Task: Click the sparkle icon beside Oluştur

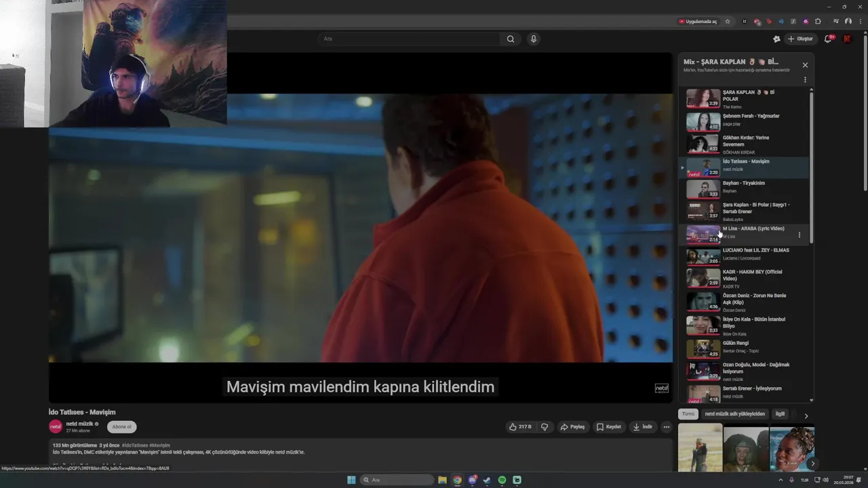Action: (x=776, y=39)
